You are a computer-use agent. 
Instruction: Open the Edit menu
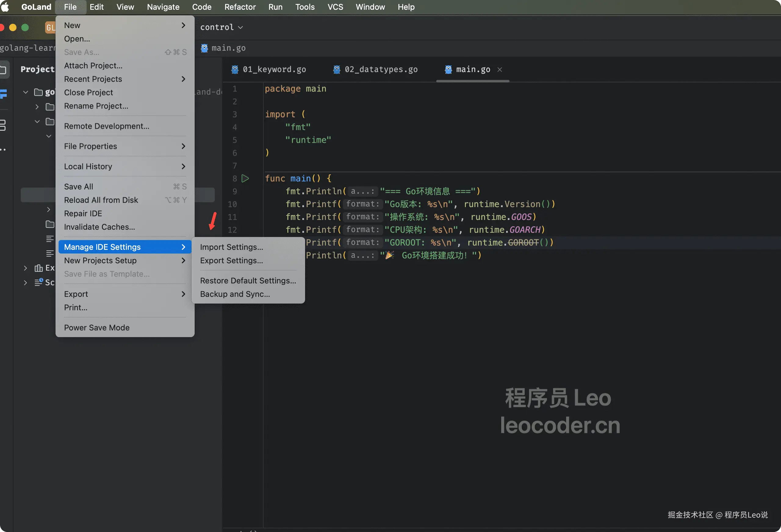pyautogui.click(x=96, y=7)
